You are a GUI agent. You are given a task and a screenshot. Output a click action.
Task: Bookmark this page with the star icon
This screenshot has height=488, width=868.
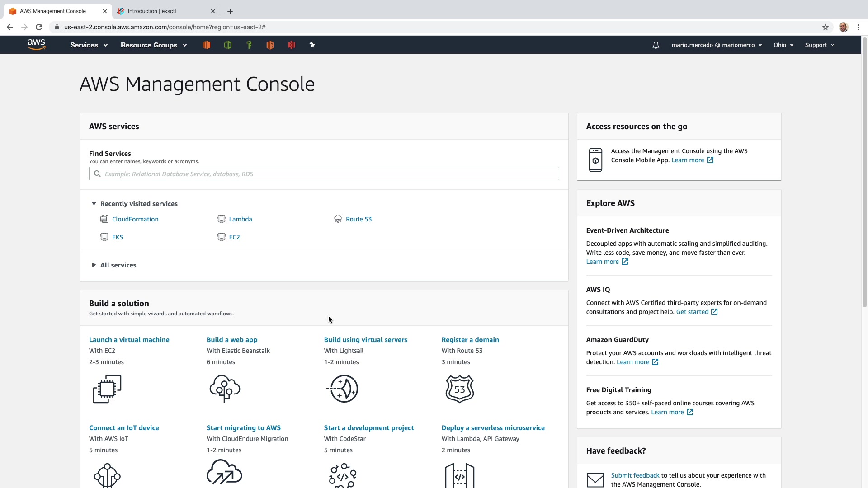coord(825,27)
